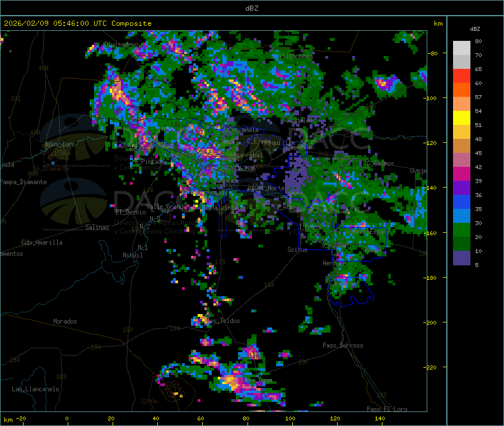
Task: Click the '-100' tick on right axis
Action: pyautogui.click(x=430, y=98)
